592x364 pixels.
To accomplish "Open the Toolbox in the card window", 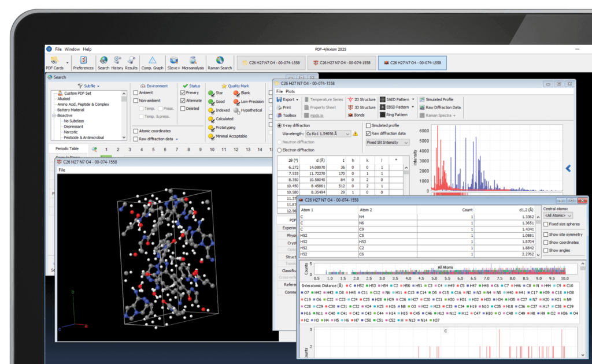I will coord(287,115).
